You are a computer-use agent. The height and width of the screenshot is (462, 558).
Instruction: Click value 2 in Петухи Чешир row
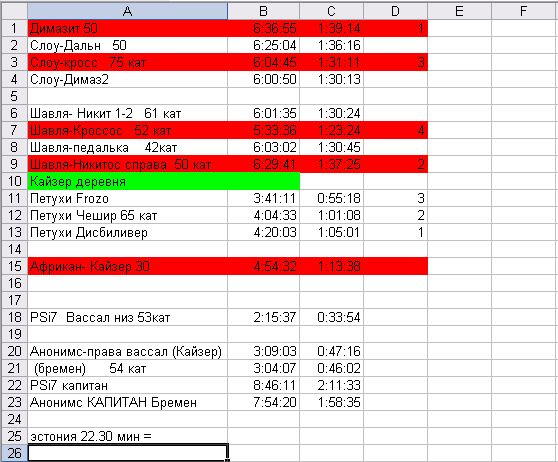pos(421,215)
